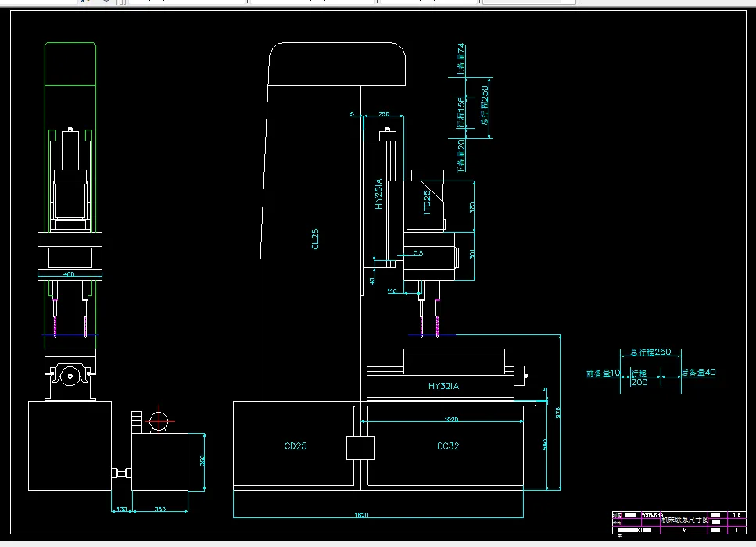Pick the HY32IA slide table label
This screenshot has height=547, width=756.
click(443, 386)
